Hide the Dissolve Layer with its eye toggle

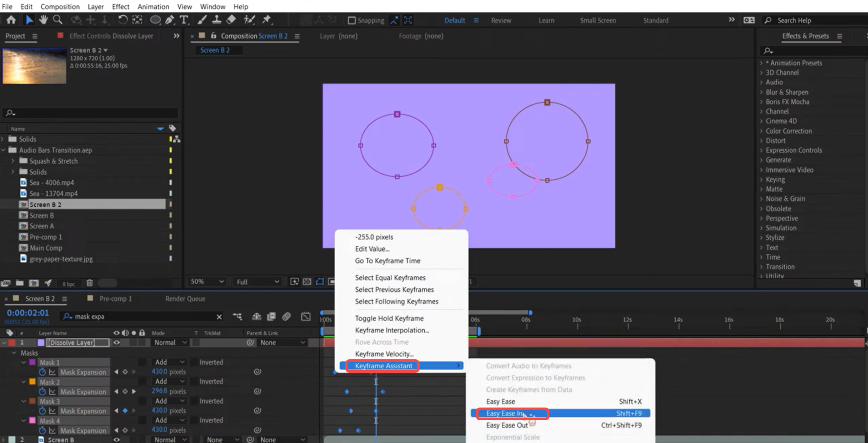pyautogui.click(x=116, y=342)
